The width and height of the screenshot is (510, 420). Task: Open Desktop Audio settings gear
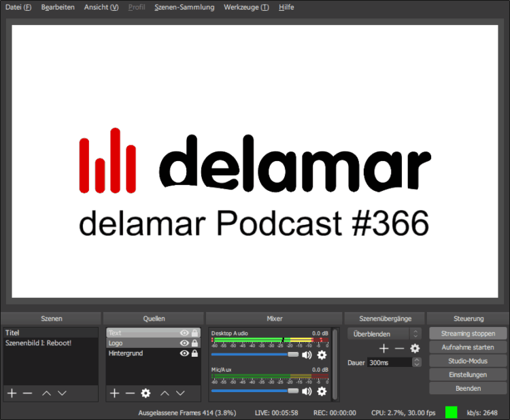tap(322, 355)
